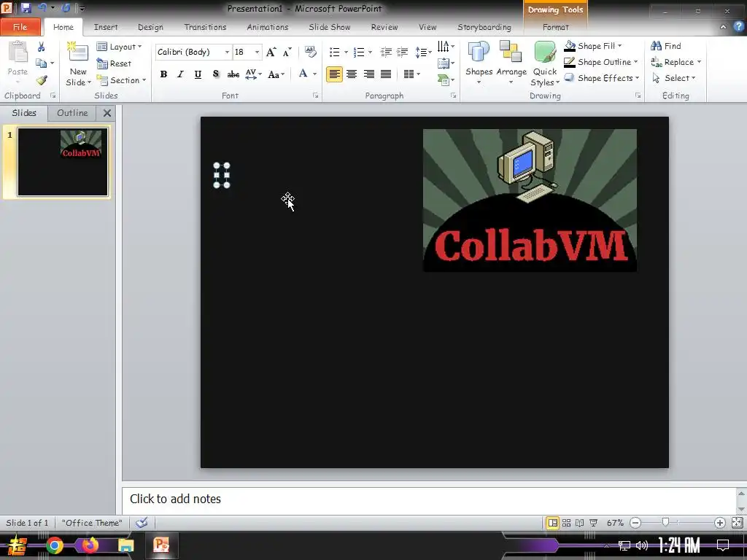Click the Undo arrow icon
This screenshot has width=747, height=560.
(42, 8)
